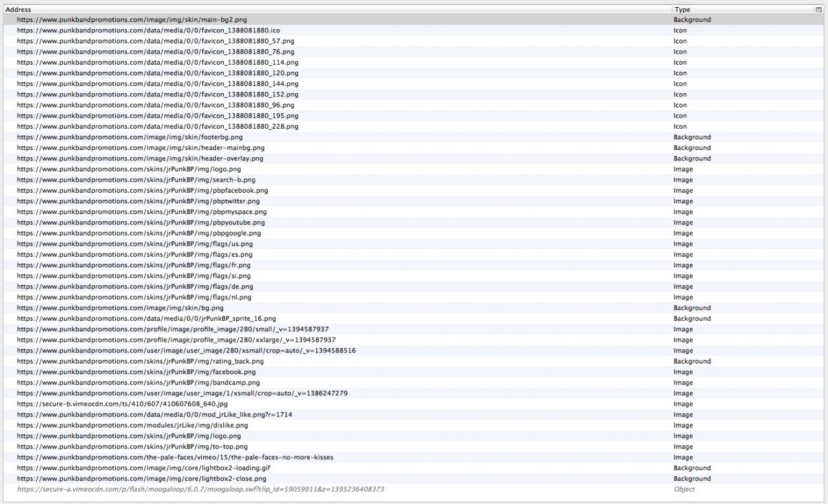Highlight the pbpfacebook.png address row

414,191
